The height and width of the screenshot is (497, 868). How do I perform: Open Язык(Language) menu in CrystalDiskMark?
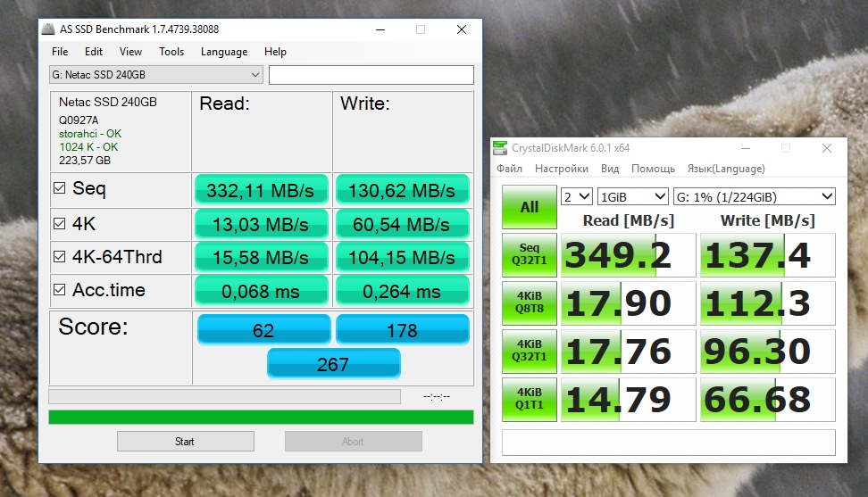click(726, 169)
